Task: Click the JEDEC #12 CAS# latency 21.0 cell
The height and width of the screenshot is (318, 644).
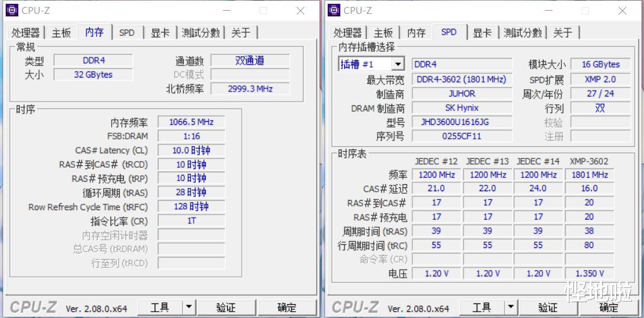Action: pos(436,188)
